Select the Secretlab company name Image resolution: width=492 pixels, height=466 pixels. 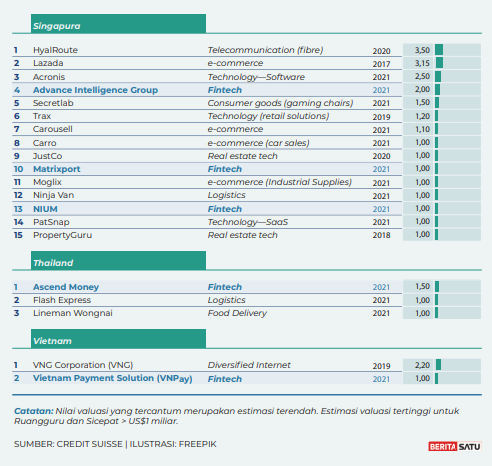coord(53,103)
